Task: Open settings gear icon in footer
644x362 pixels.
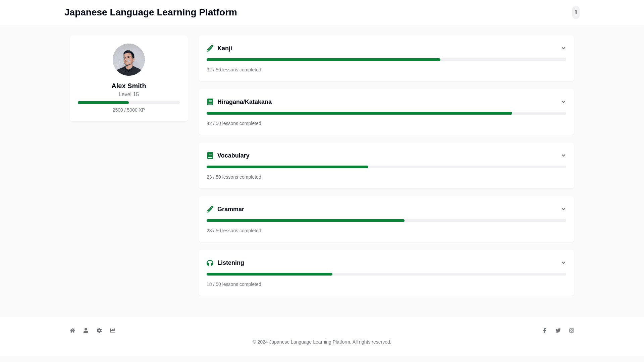Action: [x=99, y=330]
